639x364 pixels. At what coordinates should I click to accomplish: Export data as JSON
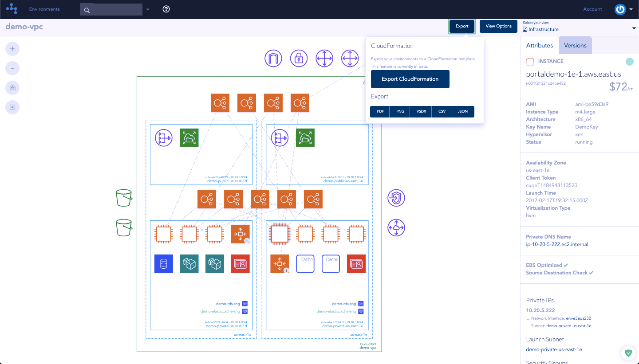(x=462, y=112)
